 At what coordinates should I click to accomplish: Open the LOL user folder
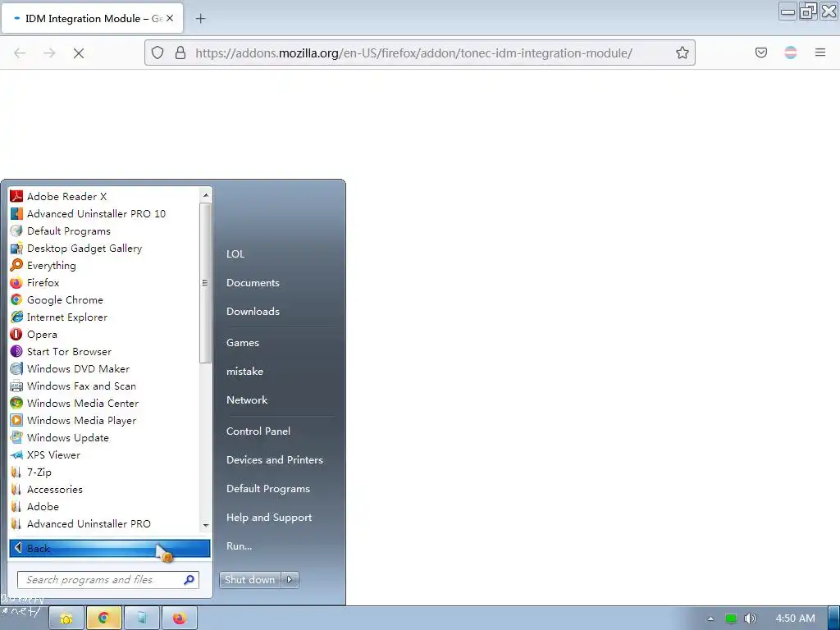[235, 254]
